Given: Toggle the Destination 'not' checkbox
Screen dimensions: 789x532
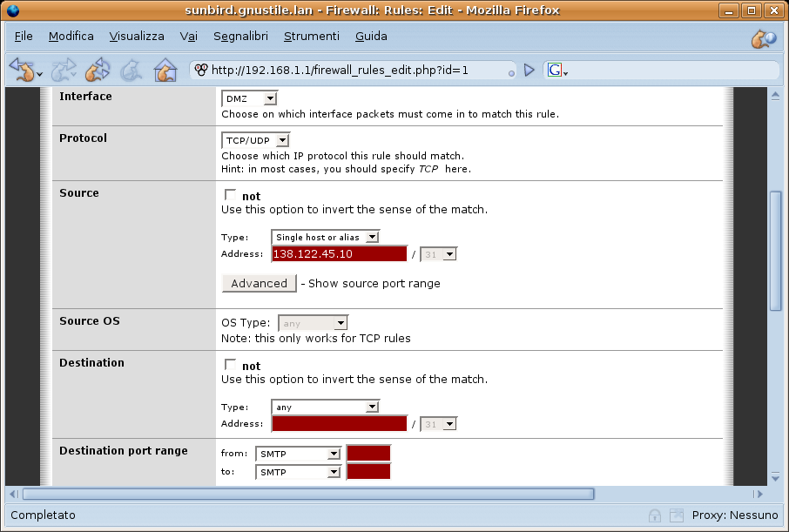Looking at the screenshot, I should point(231,365).
